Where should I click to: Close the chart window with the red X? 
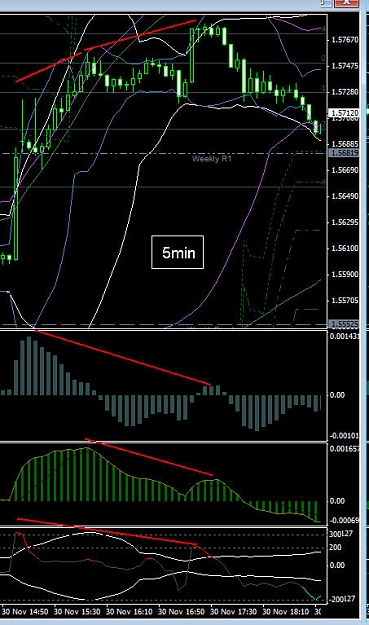click(345, 2)
